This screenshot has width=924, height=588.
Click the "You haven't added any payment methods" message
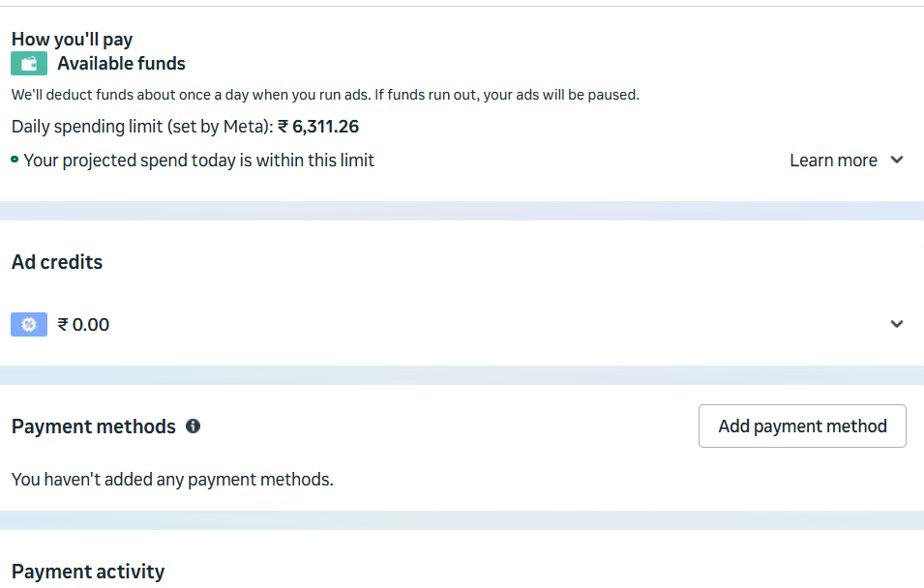tap(172, 479)
